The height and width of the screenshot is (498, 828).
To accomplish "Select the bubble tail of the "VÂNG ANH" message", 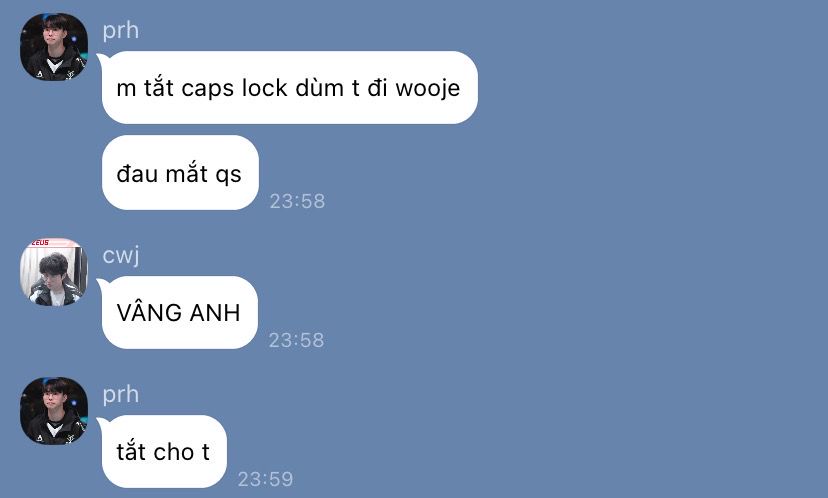I will (x=100, y=284).
